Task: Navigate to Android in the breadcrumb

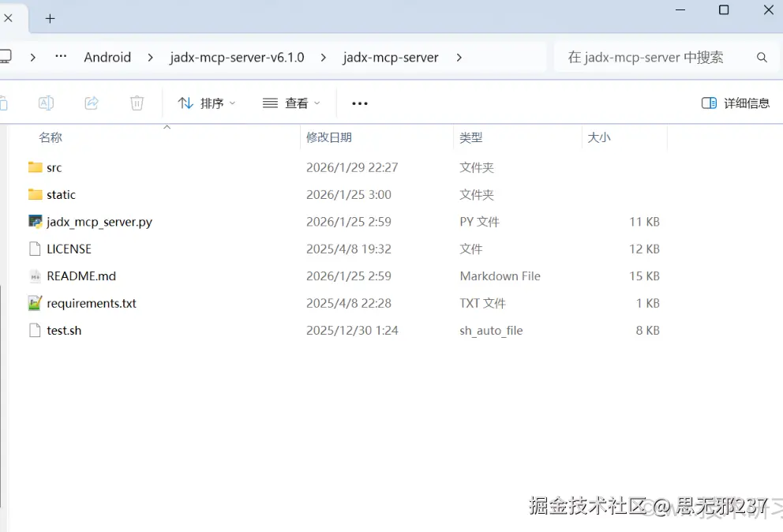Action: (107, 57)
